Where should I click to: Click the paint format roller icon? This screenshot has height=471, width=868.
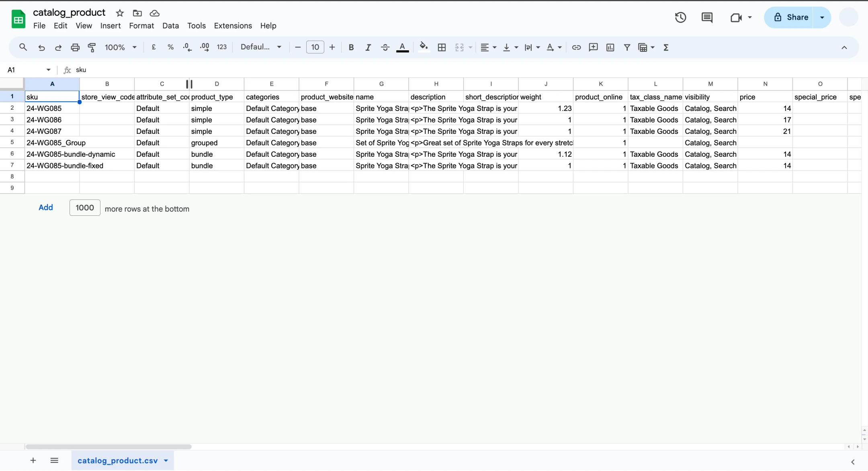click(92, 47)
